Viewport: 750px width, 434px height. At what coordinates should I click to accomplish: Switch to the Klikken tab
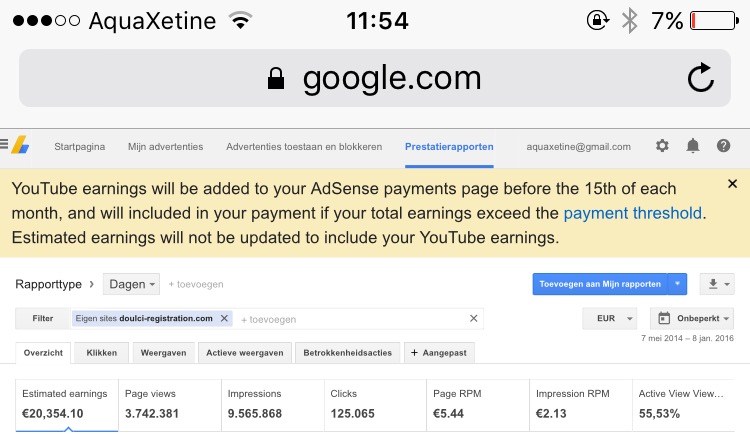[x=101, y=353]
